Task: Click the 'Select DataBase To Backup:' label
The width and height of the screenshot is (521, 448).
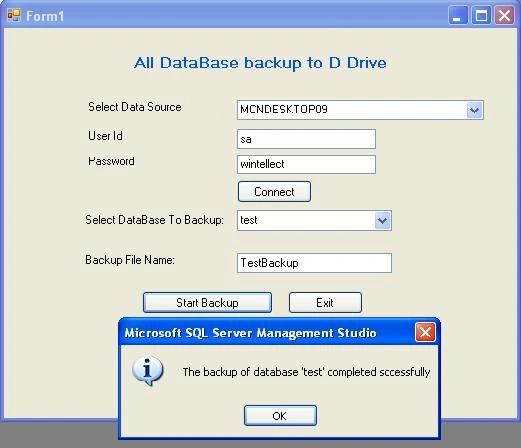Action: 154,220
